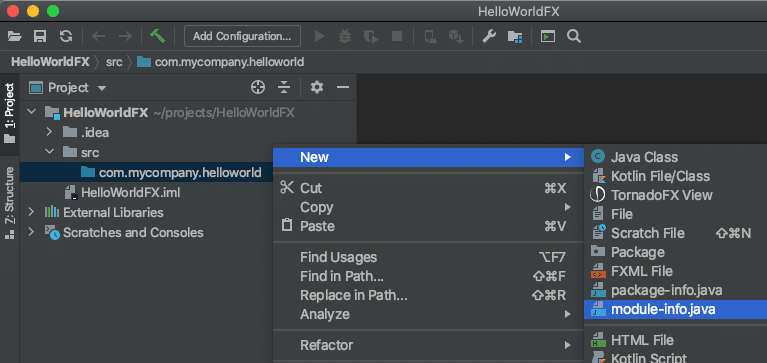Open the Analyze submenu
Image resolution: width=767 pixels, height=363 pixels.
point(428,314)
